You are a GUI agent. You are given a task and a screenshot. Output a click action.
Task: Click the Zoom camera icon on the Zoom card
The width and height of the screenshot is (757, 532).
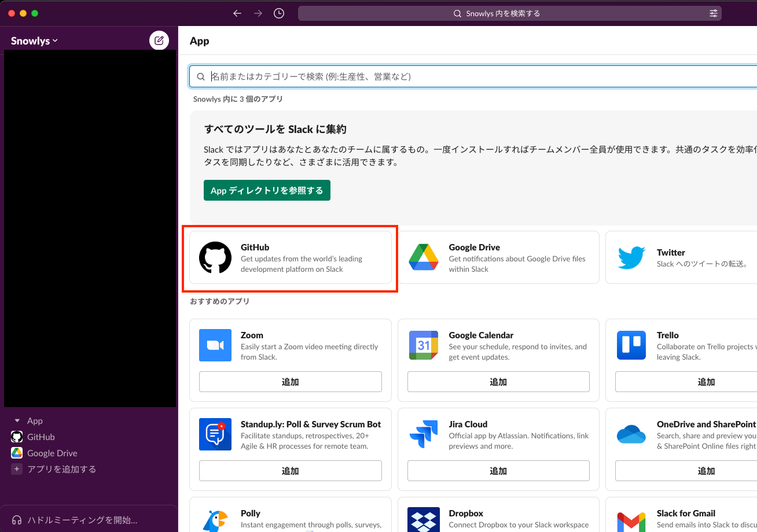coord(215,345)
